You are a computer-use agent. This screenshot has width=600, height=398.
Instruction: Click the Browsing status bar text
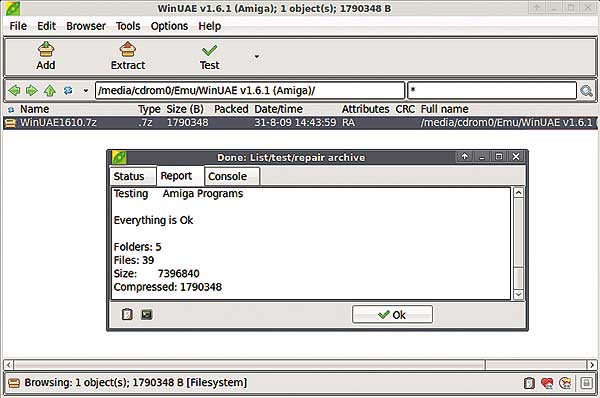click(136, 383)
